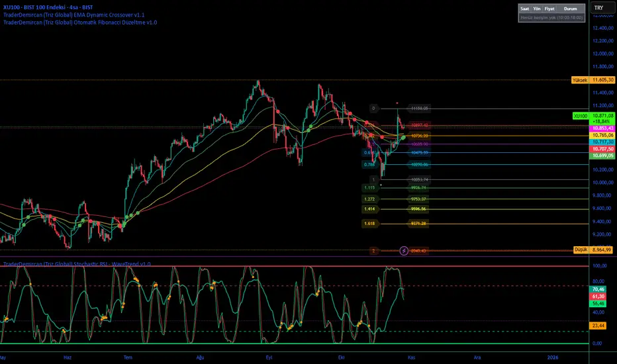This screenshot has height=364, width=617.
Task: Click the green XU100 symbol price tag
Action: coord(580,116)
